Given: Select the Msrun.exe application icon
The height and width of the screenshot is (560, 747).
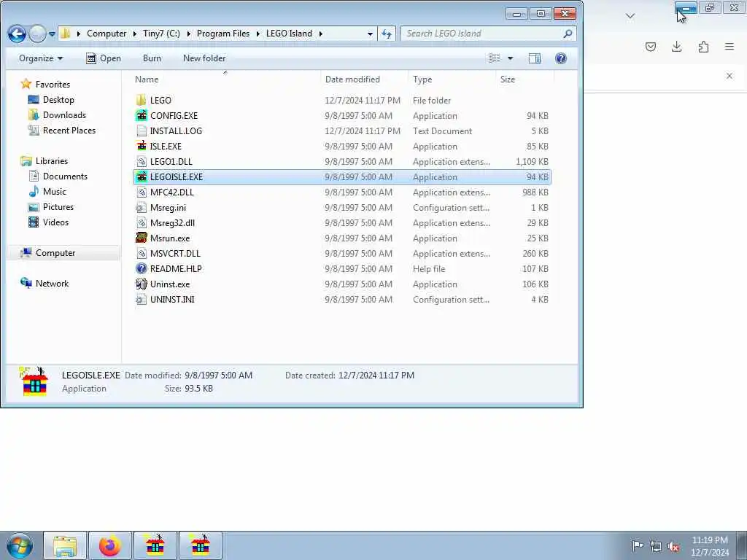Looking at the screenshot, I should coord(141,238).
